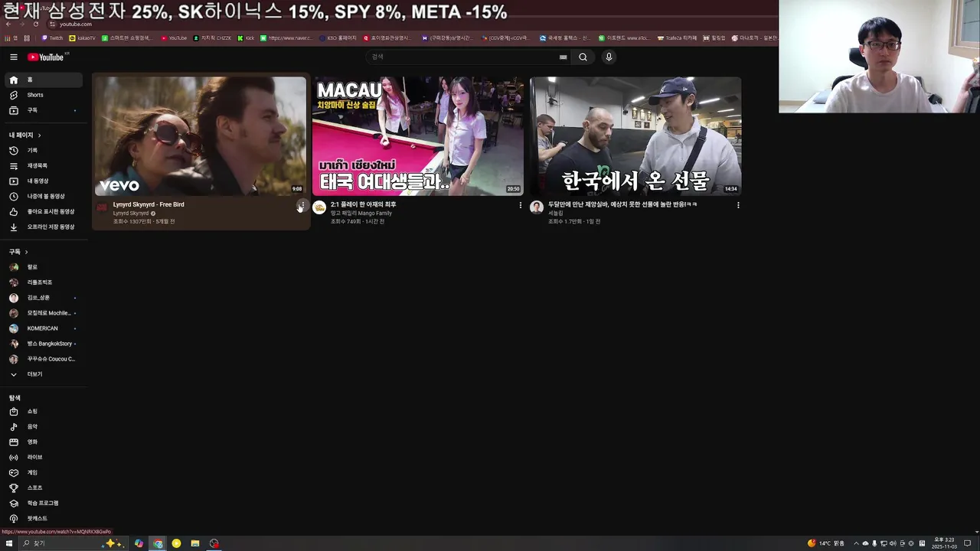Image resolution: width=980 pixels, height=551 pixels.
Task: Open the YouTube hamburger guide menu
Action: tap(13, 57)
